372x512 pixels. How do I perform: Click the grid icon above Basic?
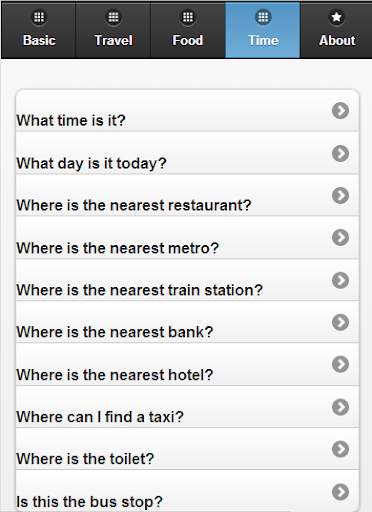pos(39,17)
